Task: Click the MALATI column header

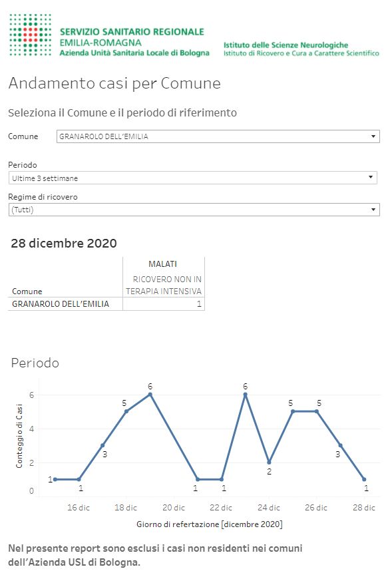Action: tap(162, 264)
